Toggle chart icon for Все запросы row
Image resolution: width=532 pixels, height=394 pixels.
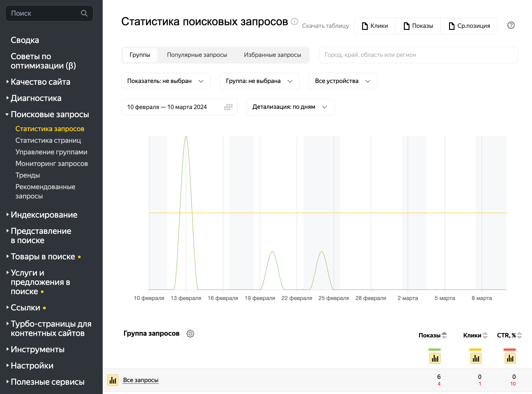[113, 380]
